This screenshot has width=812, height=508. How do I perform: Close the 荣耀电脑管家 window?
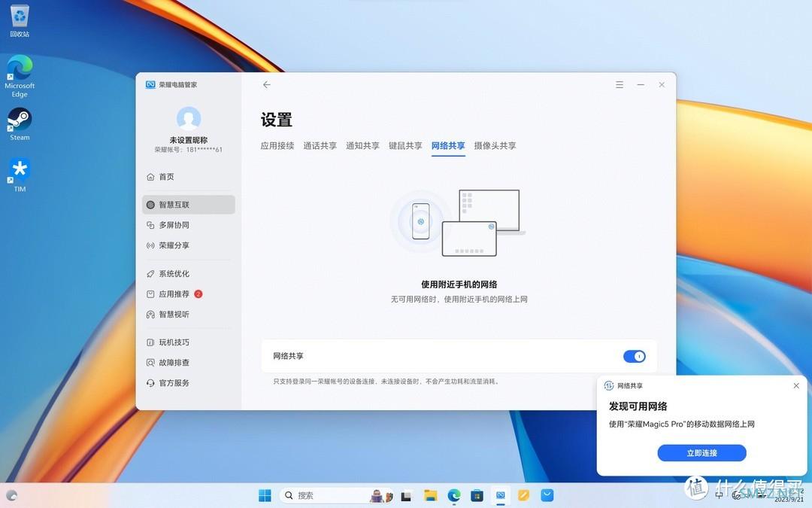tap(662, 84)
